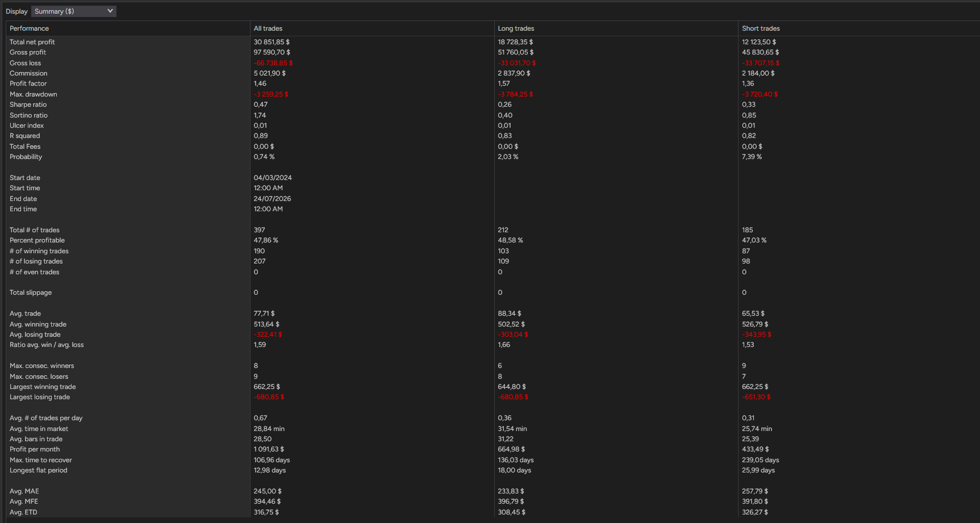Click Short trades count 185
The width and height of the screenshot is (980, 523).
(747, 230)
